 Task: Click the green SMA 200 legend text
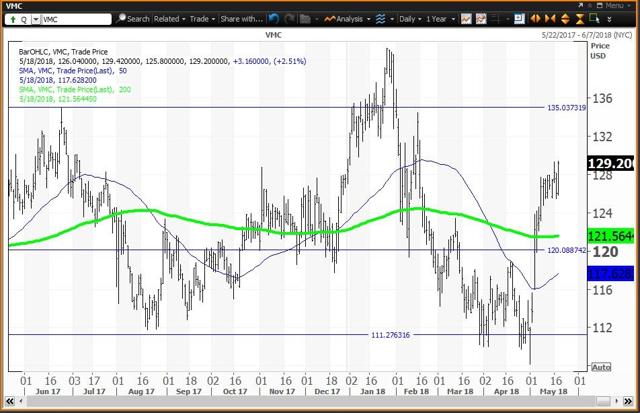pos(75,89)
